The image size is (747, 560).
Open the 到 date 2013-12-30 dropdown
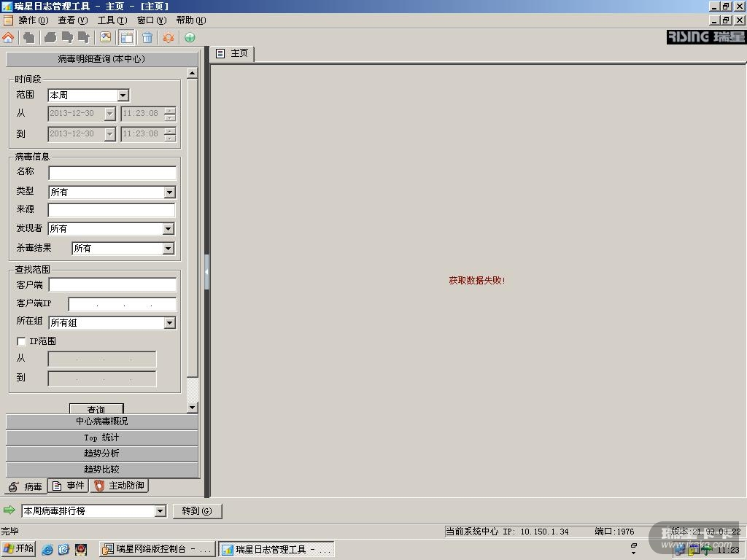tap(109, 134)
